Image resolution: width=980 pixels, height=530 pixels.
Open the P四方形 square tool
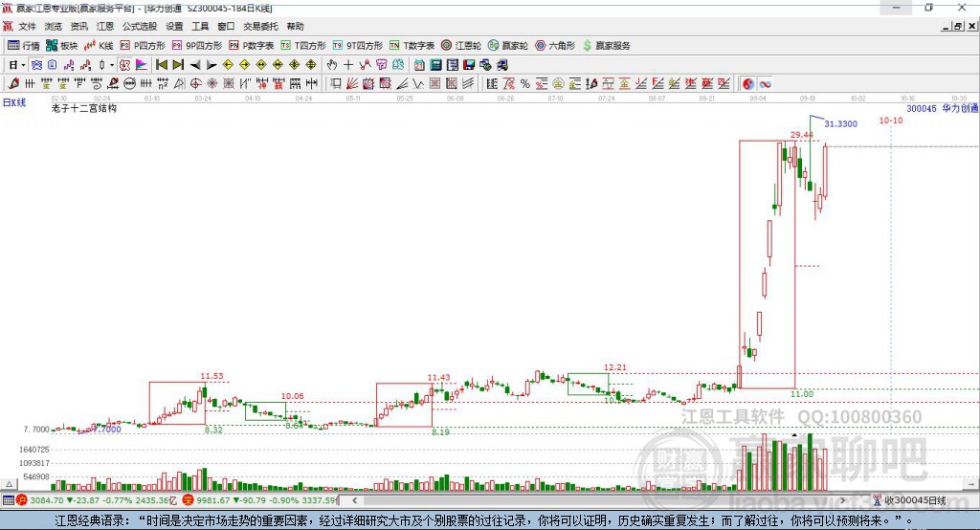click(143, 46)
